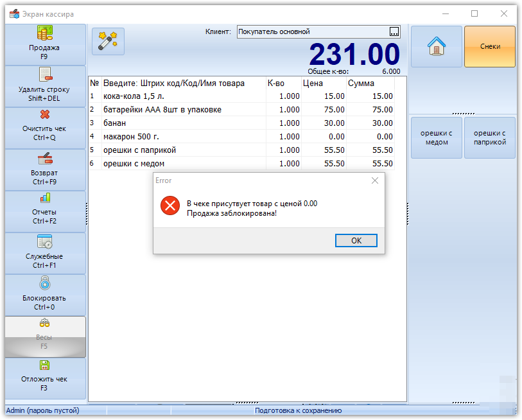Click the magic wand icon button
This screenshot has height=420, width=522.
108,41
